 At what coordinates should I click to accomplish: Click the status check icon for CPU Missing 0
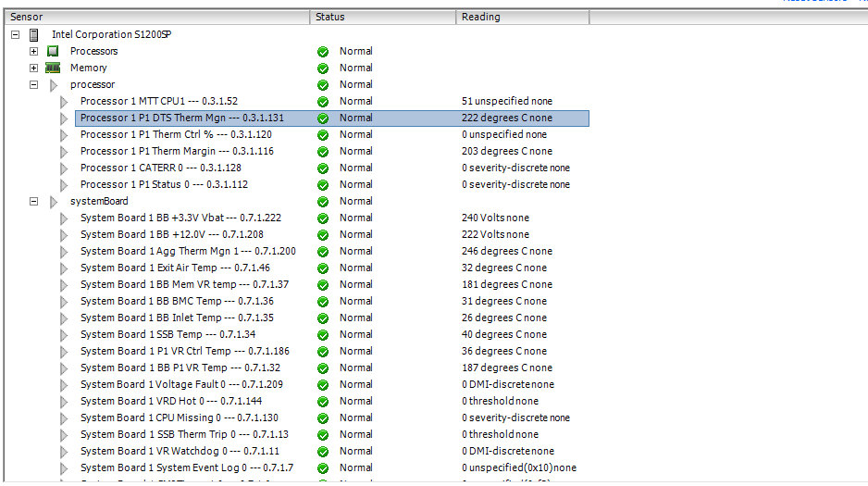point(323,418)
